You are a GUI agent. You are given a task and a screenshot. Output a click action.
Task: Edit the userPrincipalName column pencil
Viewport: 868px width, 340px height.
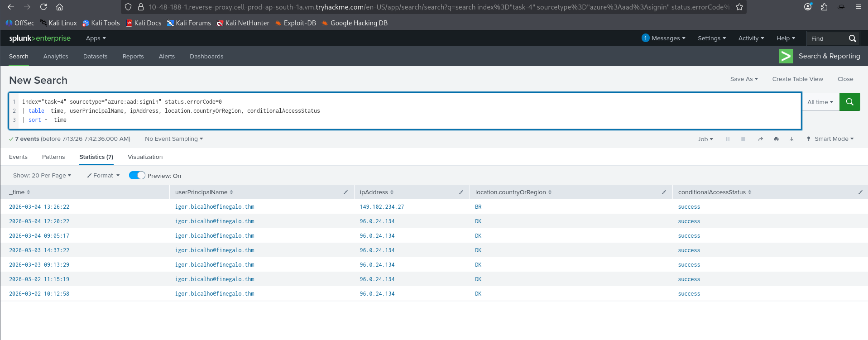coord(345,192)
